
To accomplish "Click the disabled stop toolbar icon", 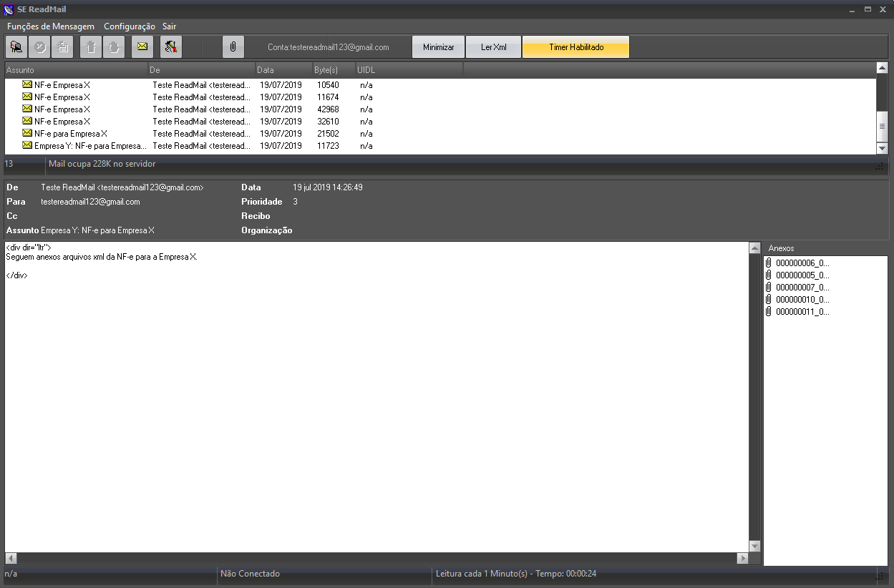I will pos(39,47).
